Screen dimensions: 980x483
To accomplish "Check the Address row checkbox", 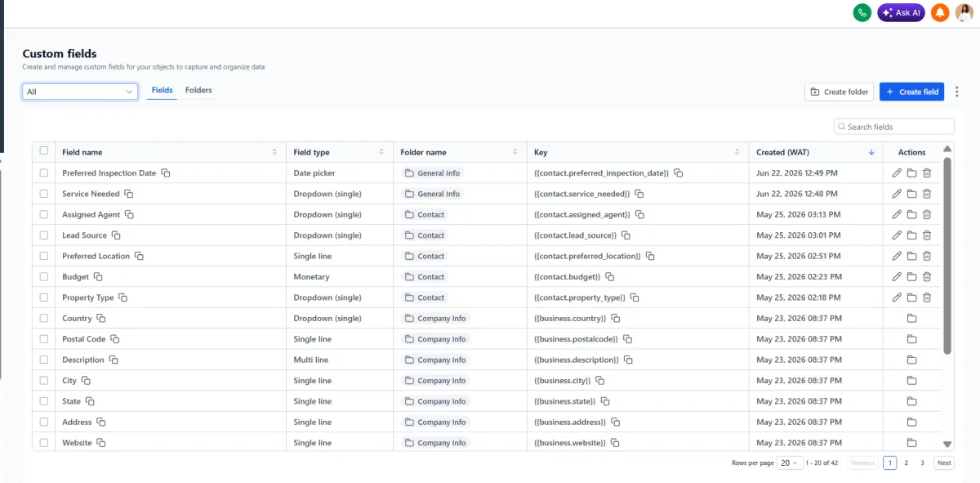I will click(44, 423).
